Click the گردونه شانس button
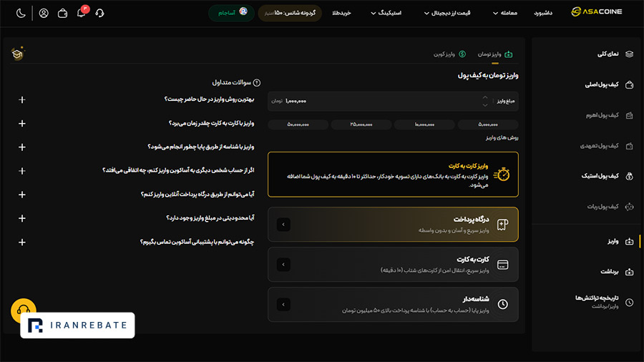 click(290, 13)
